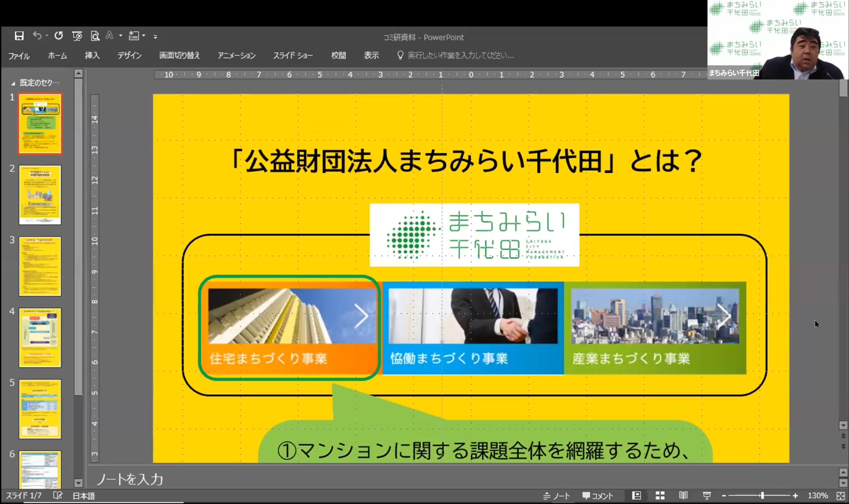
Task: Click the zoom slider handle
Action: (763, 496)
